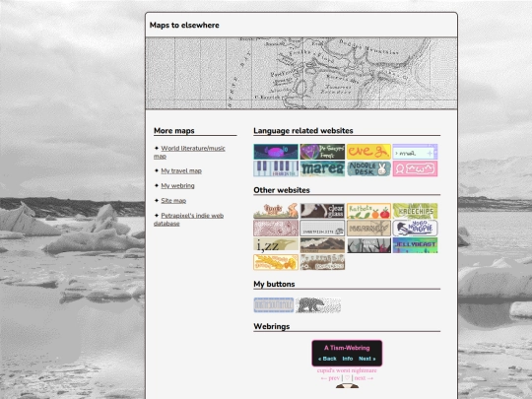Open the purple fish site badge
This screenshot has width=532, height=399.
[276, 152]
